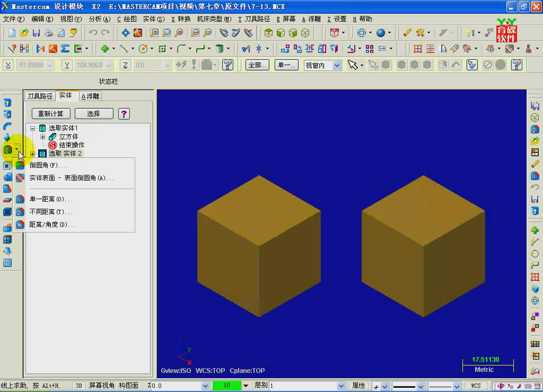The width and height of the screenshot is (543, 392).
Task: Click the red stop icon beside 结束操作
Action: pyautogui.click(x=52, y=145)
